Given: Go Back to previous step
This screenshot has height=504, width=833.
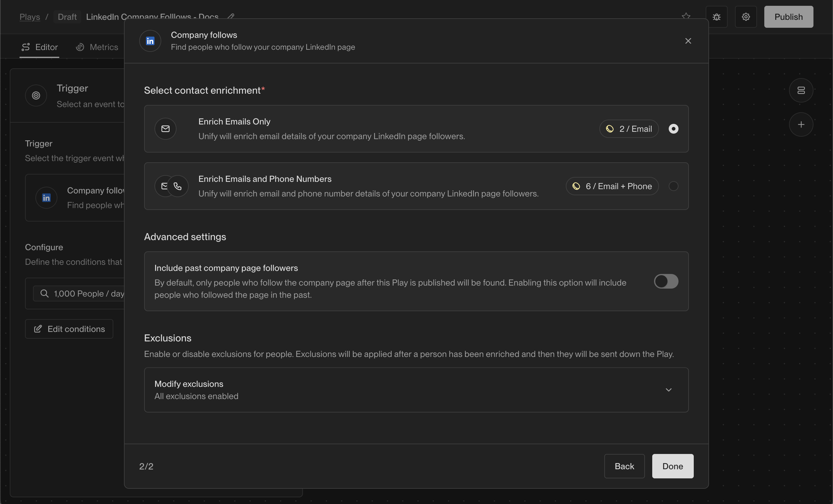Looking at the screenshot, I should [624, 466].
